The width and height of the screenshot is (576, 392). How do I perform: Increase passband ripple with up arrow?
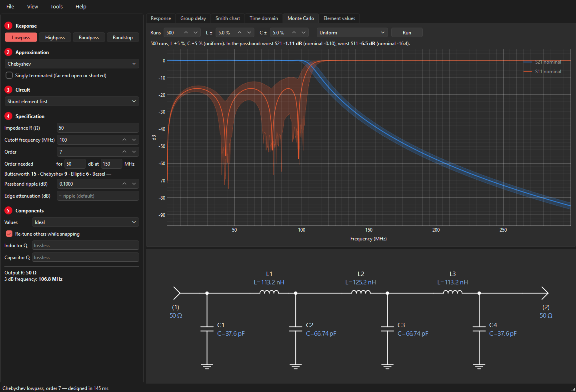(124, 184)
